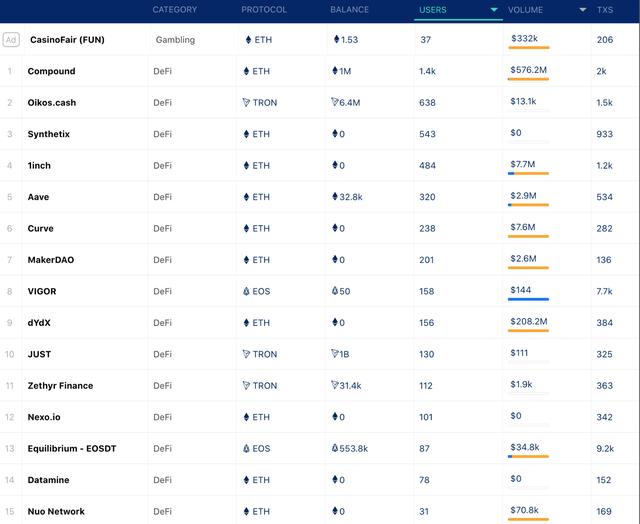The height and width of the screenshot is (524, 640).
Task: Click the DeFi category in Nuo Network row
Action: pyautogui.click(x=162, y=511)
